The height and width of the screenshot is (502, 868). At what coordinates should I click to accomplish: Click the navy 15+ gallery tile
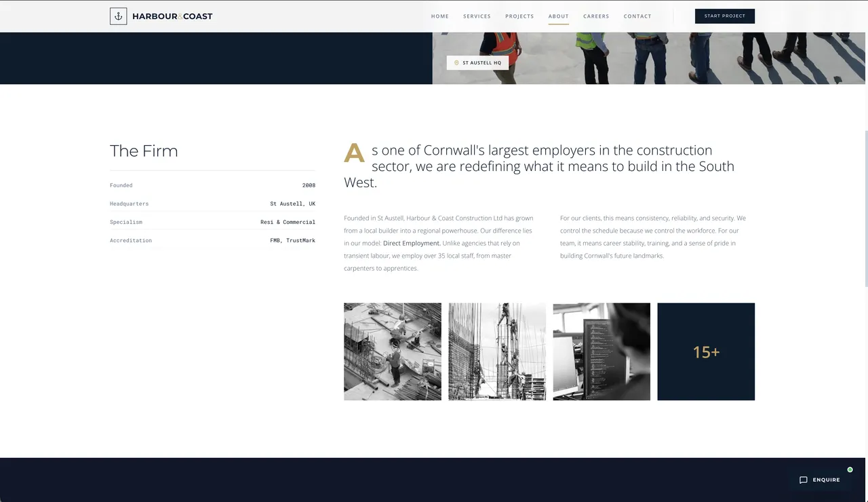coord(706,351)
